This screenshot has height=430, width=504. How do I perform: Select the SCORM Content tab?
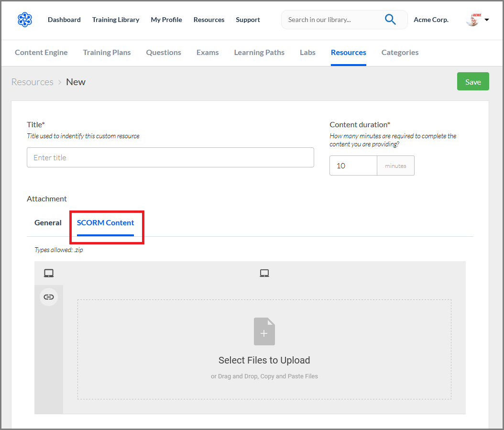point(105,222)
